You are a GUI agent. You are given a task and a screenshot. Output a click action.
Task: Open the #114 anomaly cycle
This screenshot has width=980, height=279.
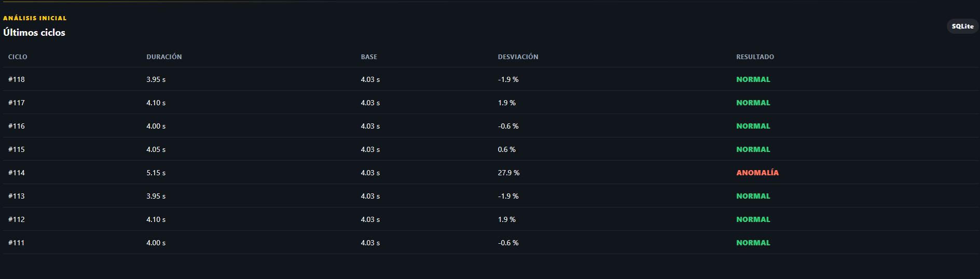(491, 173)
